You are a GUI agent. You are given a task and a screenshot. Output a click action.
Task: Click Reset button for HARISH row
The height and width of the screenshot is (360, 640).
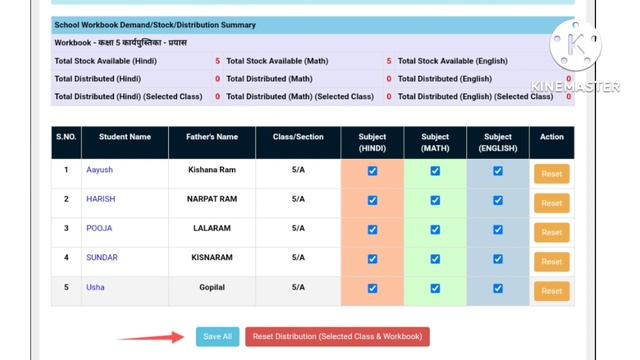coord(551,203)
